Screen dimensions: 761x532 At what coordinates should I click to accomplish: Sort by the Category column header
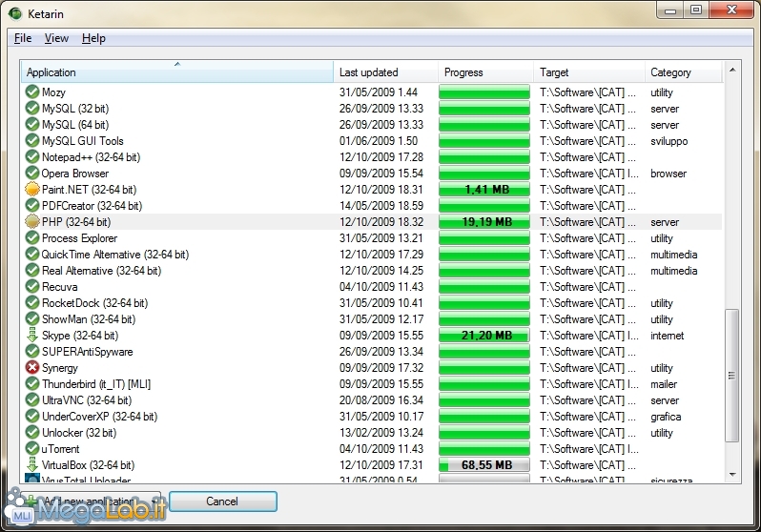684,72
